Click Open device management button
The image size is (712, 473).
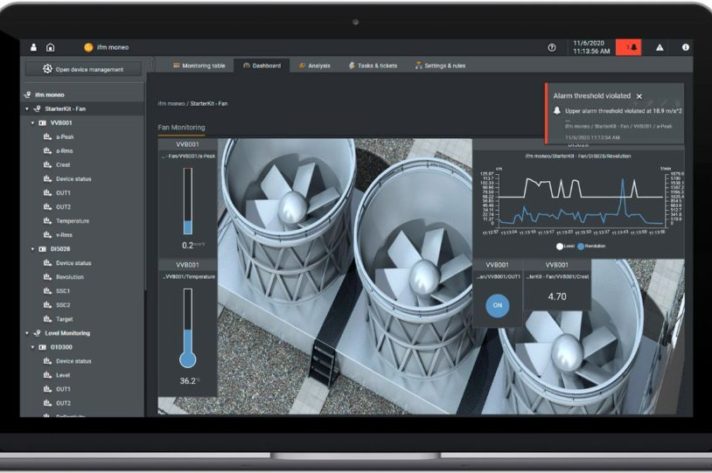pos(84,69)
